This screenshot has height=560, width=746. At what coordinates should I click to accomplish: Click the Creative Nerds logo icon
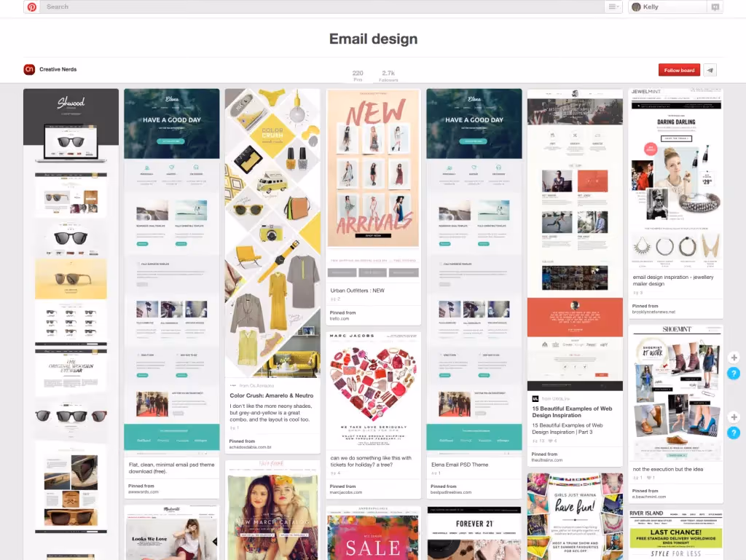point(29,69)
